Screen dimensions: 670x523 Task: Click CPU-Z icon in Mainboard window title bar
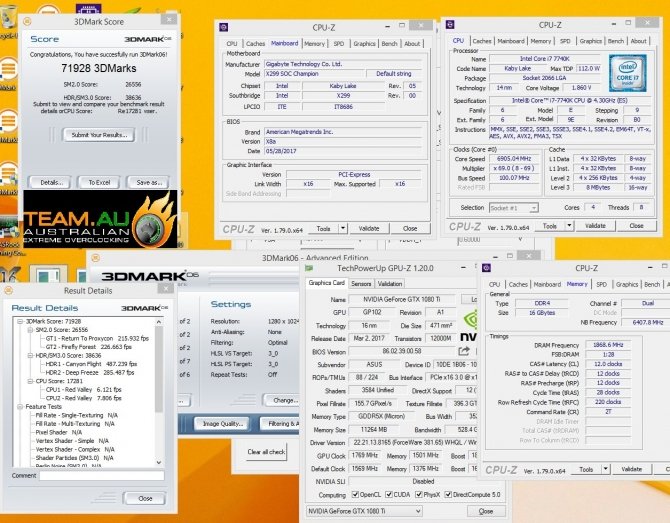[223, 27]
